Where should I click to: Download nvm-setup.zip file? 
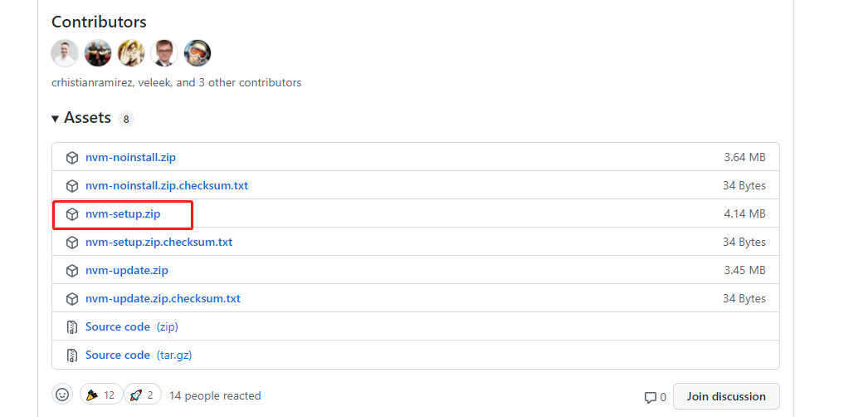tap(123, 213)
